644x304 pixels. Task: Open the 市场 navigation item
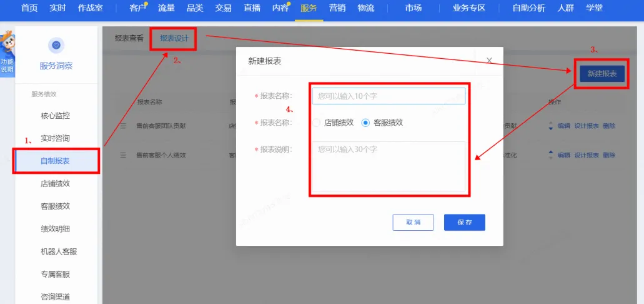coord(413,8)
